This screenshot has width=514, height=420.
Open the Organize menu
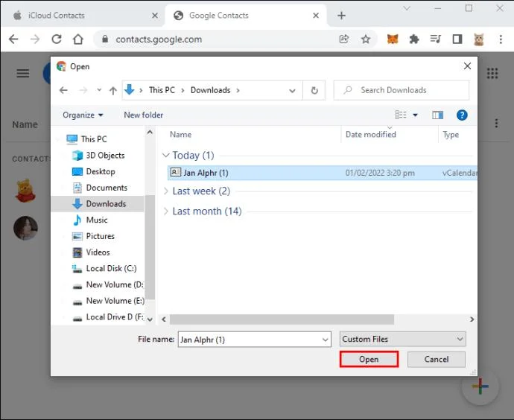point(83,115)
